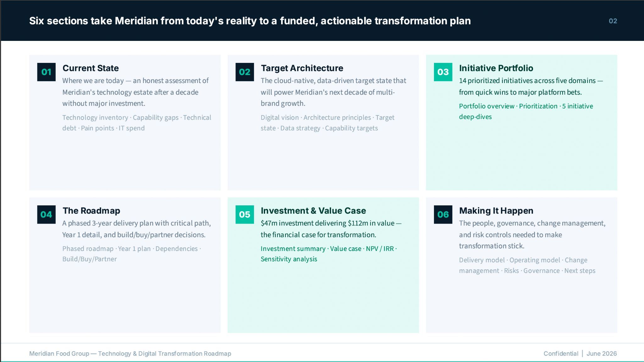Click the 06 badge beside Making It Happen
Viewport: 644px width, 362px height.
[x=443, y=214]
